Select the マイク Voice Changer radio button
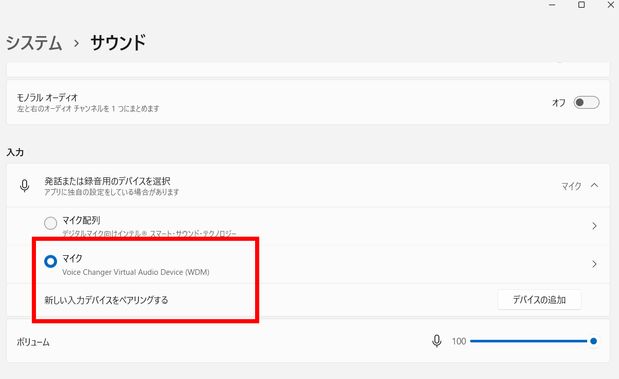The width and height of the screenshot is (619, 379). pos(51,261)
